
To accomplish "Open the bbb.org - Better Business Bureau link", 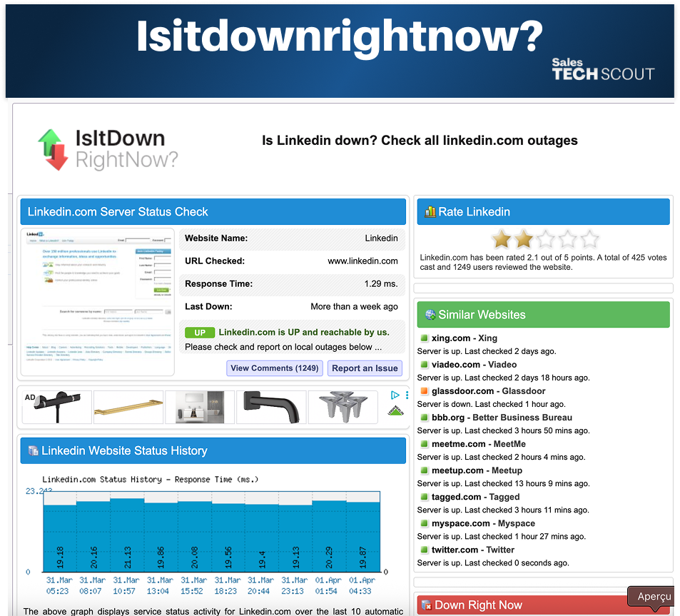I will click(502, 418).
